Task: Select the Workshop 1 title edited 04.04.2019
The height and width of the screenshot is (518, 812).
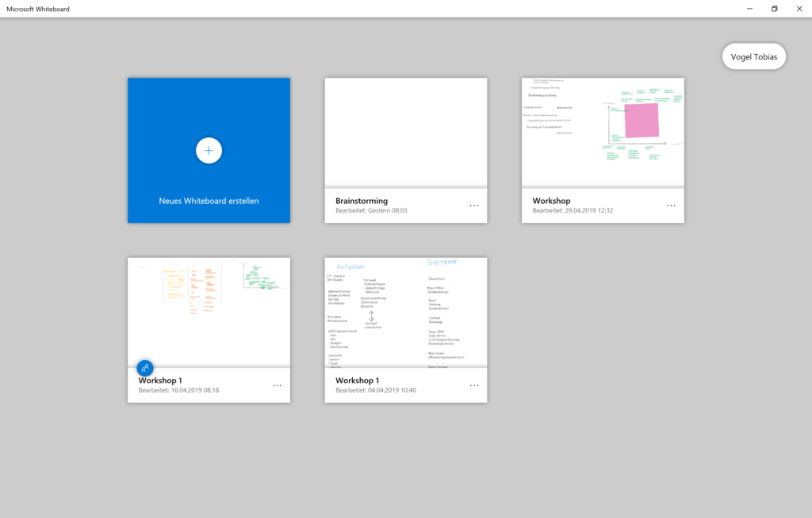Action: tap(358, 380)
